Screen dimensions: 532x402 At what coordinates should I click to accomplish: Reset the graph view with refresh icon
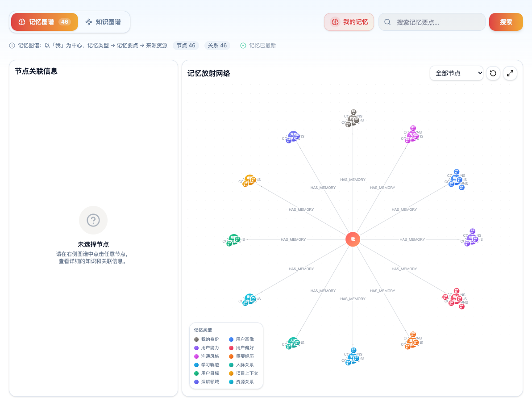point(493,73)
